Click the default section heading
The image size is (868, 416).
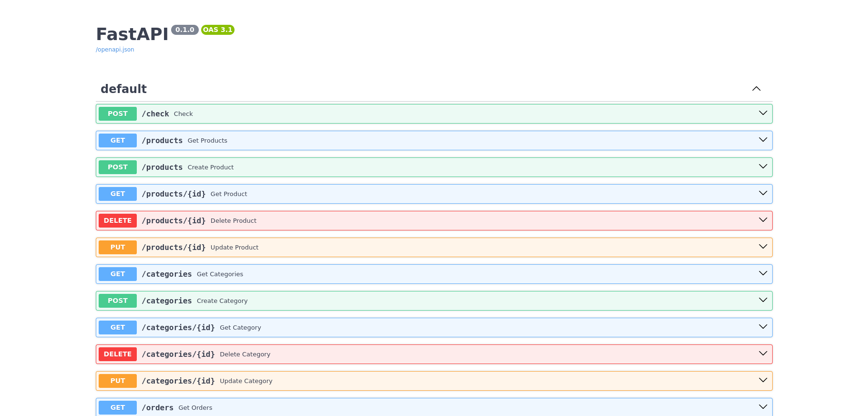pyautogui.click(x=123, y=89)
